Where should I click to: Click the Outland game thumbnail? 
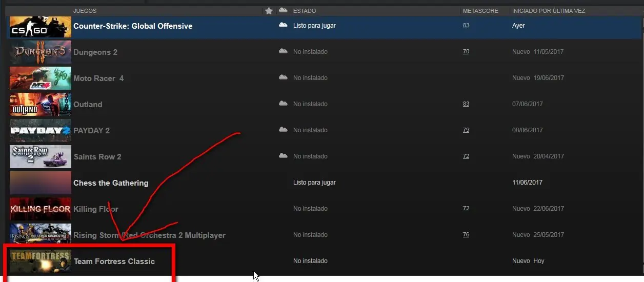pos(41,105)
